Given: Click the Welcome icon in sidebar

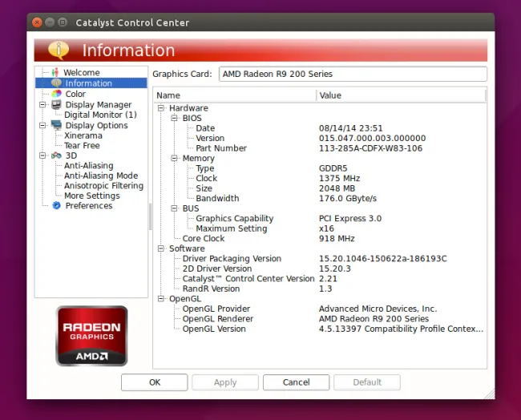Looking at the screenshot, I should click(x=55, y=73).
